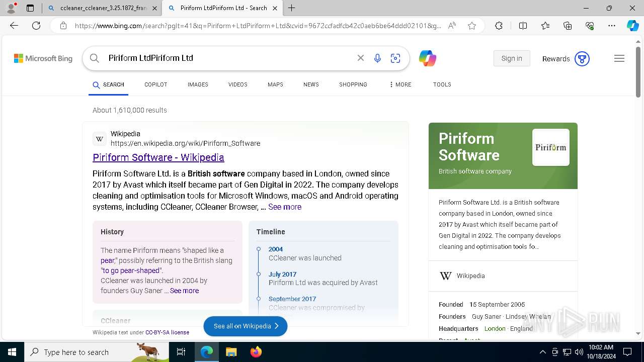Follow the pear link in History
644x362 pixels.
107,260
